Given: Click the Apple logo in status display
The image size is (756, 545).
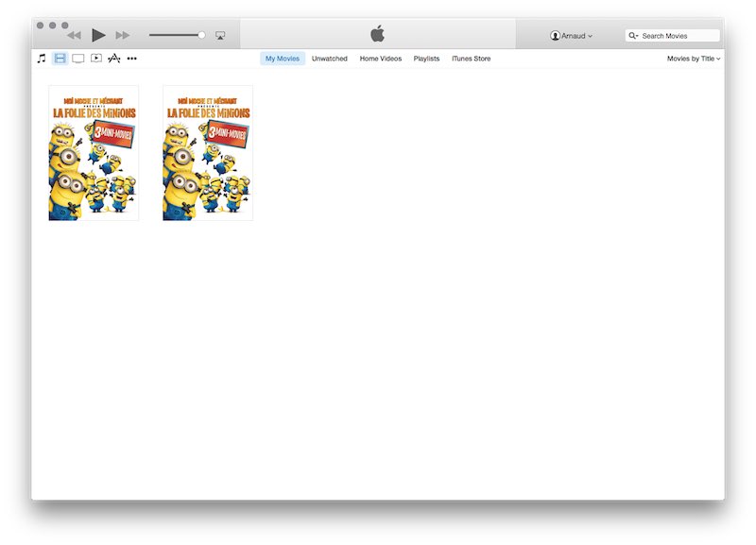Looking at the screenshot, I should 377,34.
